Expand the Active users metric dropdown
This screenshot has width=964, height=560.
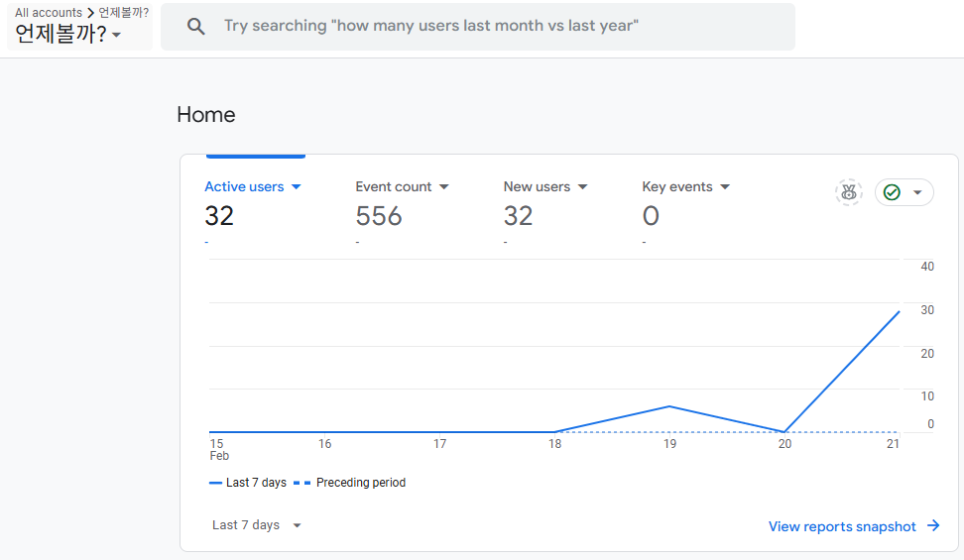[296, 187]
